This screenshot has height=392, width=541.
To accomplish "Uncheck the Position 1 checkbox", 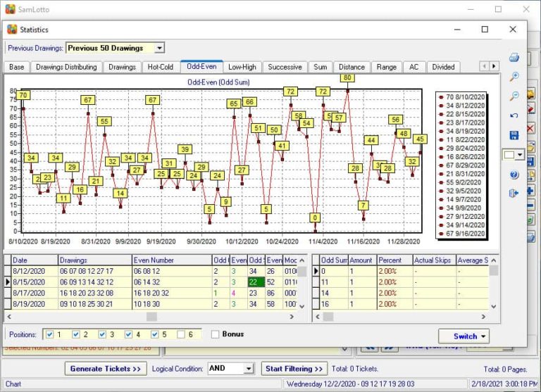I will coord(48,334).
